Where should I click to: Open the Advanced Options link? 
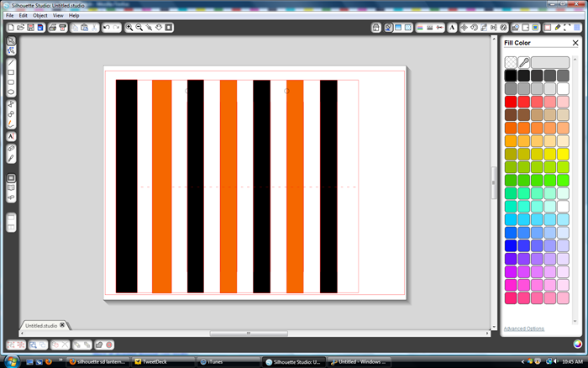524,329
